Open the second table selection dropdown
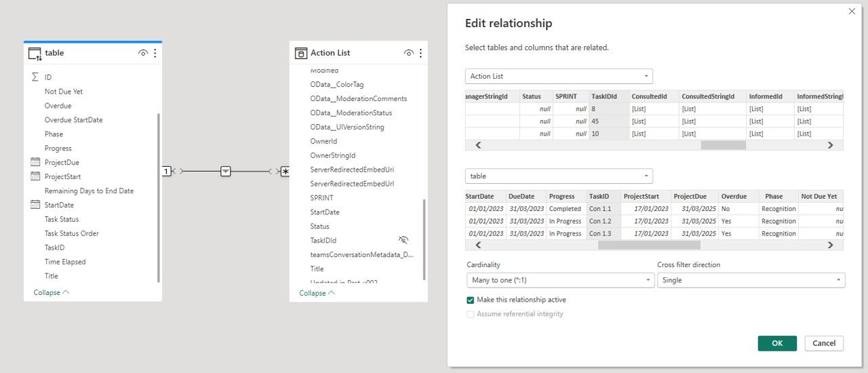 (559, 176)
